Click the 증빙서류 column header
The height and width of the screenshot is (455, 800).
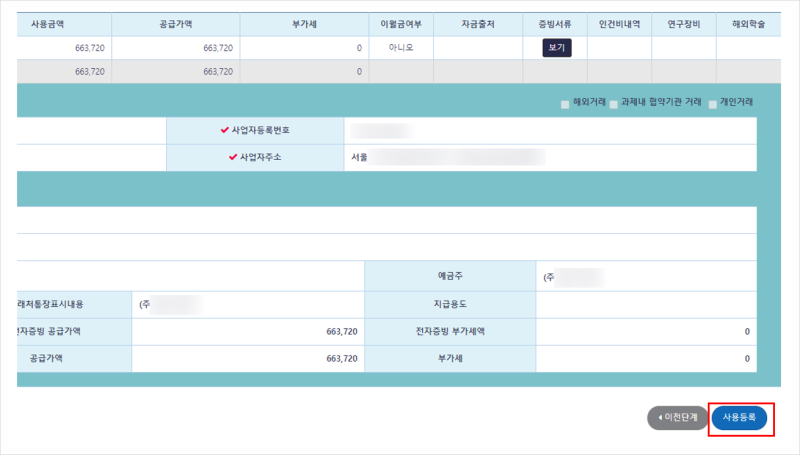pos(555,24)
